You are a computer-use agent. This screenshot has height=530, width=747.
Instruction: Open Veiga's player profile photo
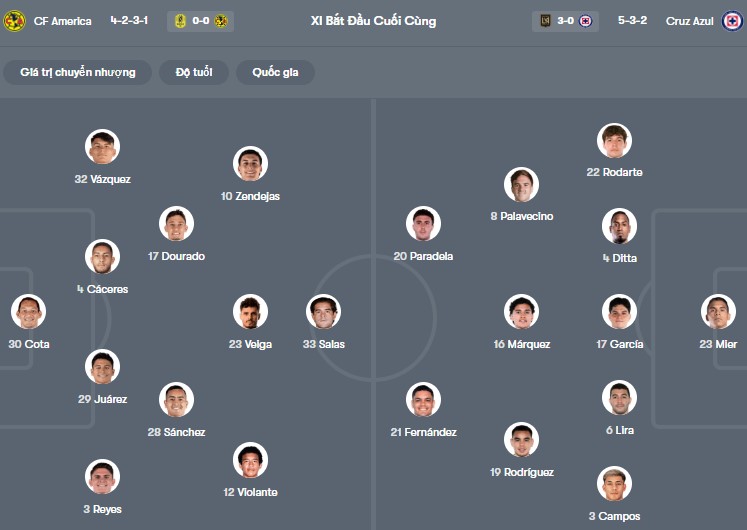point(250,312)
